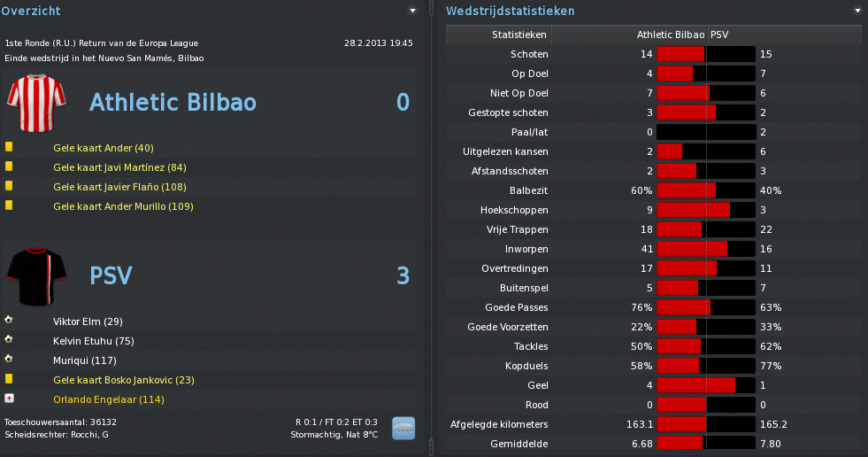Click the Hoekschoppen statistics row
This screenshot has height=457, width=868.
[654, 210]
